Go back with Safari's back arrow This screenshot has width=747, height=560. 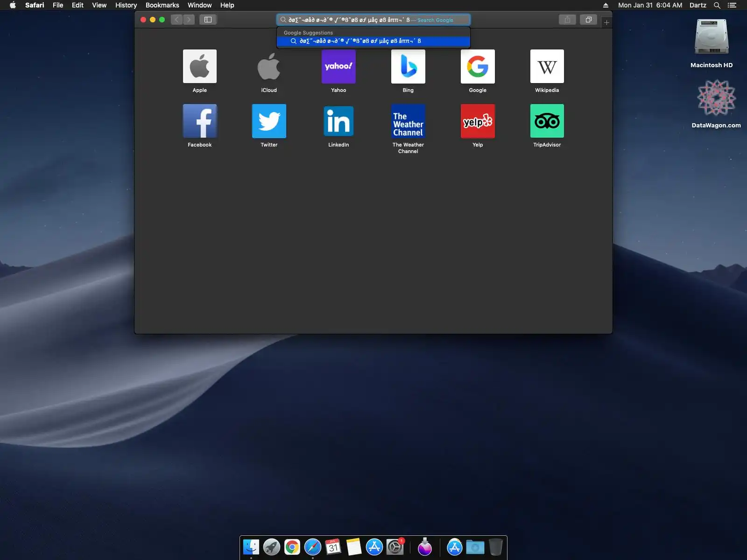(x=176, y=20)
